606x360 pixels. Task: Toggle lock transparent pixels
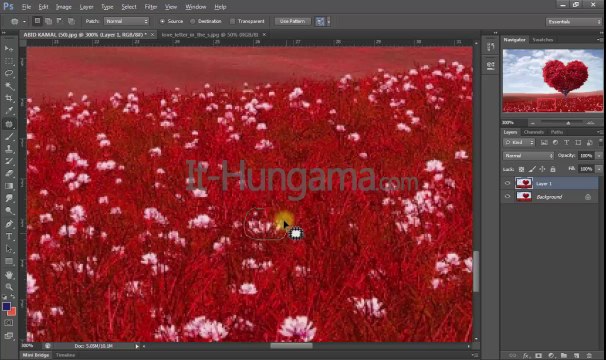pos(521,169)
